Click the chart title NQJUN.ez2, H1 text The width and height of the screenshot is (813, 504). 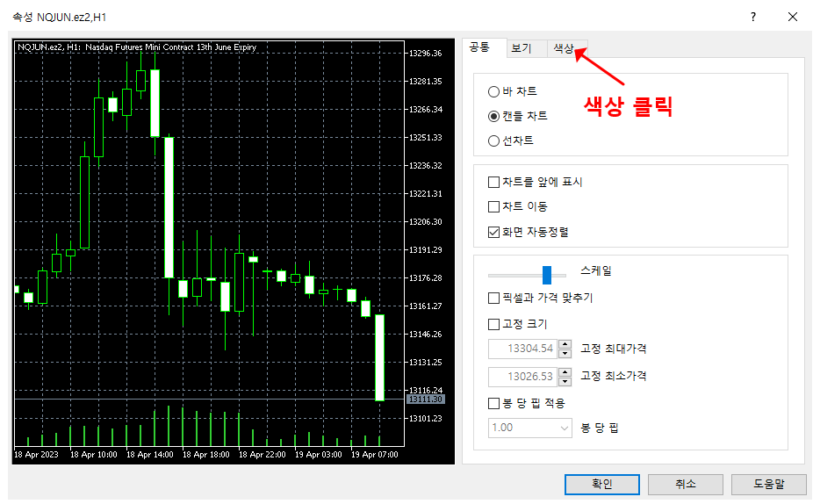pos(137,47)
